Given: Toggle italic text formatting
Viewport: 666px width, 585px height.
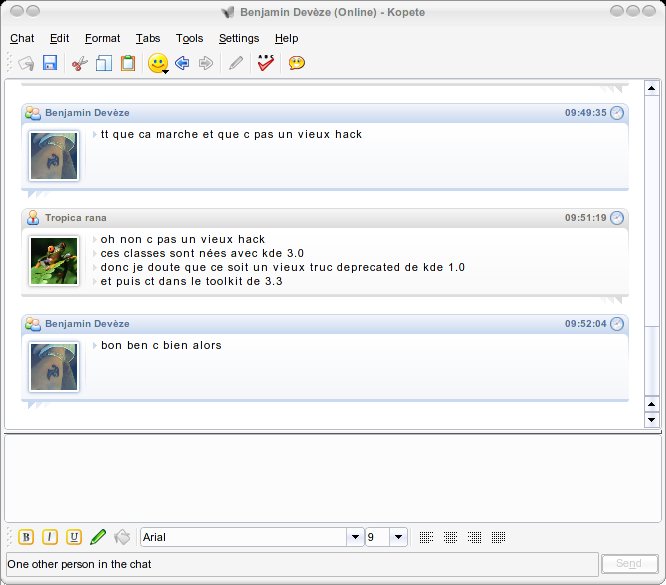Looking at the screenshot, I should pyautogui.click(x=50, y=537).
